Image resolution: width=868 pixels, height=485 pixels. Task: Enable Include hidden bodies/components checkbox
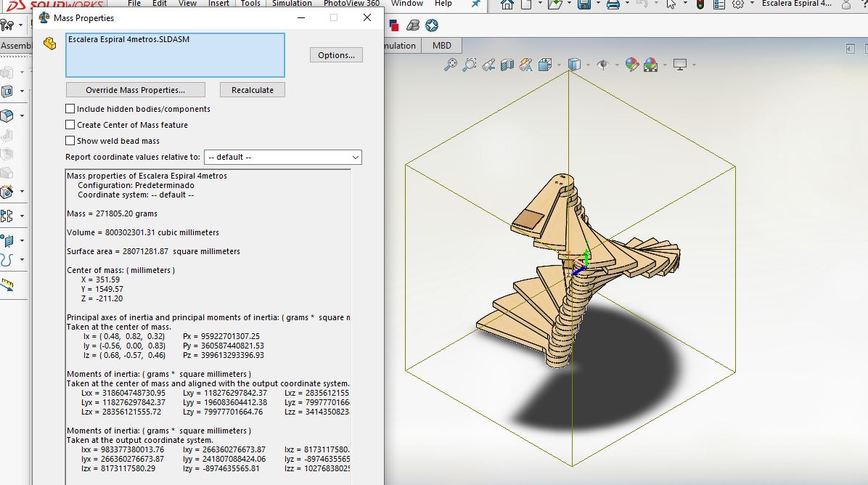[x=70, y=109]
